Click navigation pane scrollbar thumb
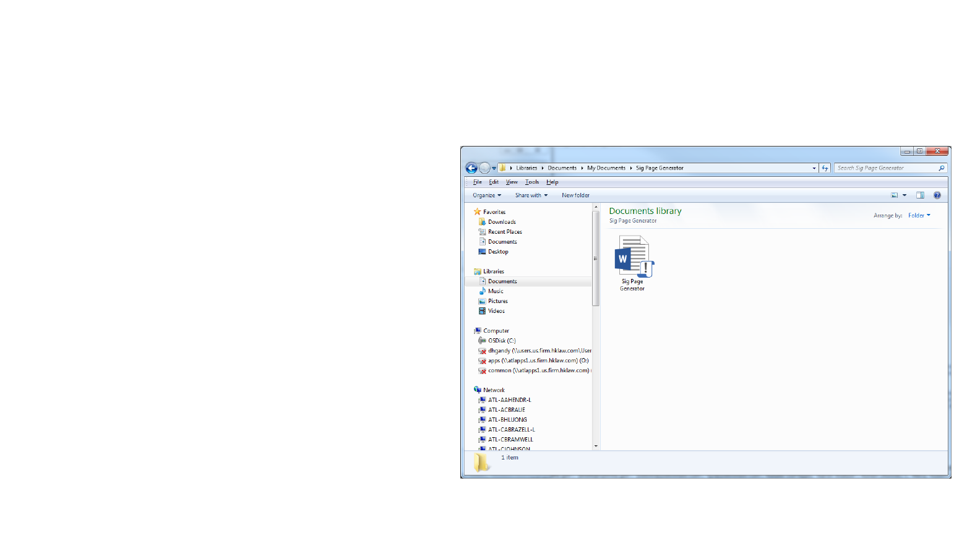 coord(596,258)
